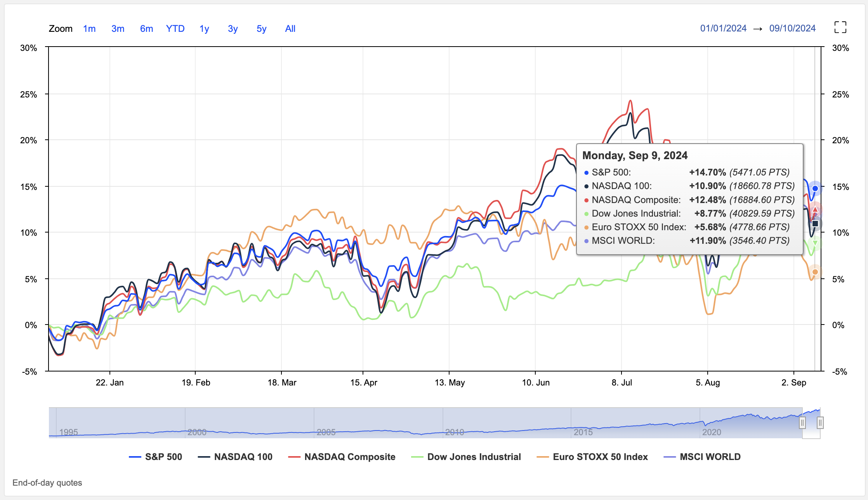Switch to YTD zoom range
The image size is (868, 500).
(x=175, y=29)
